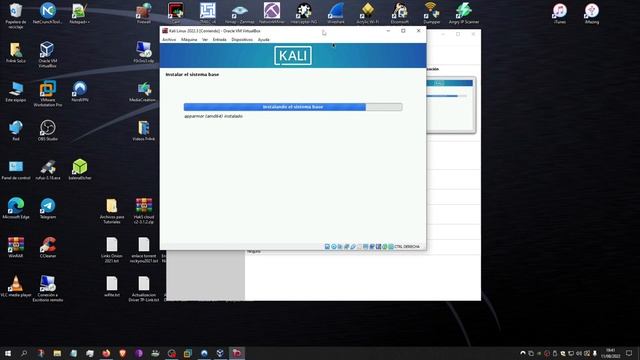Open the Microsoft Edge desktop shortcut

[x=16, y=209]
